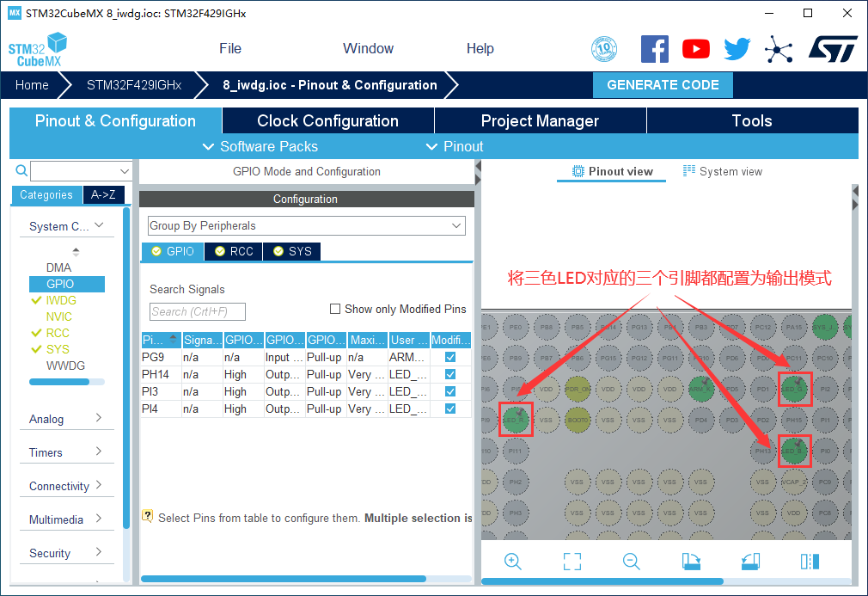Open the ST community network icon
This screenshot has height=596, width=868.
click(x=779, y=49)
